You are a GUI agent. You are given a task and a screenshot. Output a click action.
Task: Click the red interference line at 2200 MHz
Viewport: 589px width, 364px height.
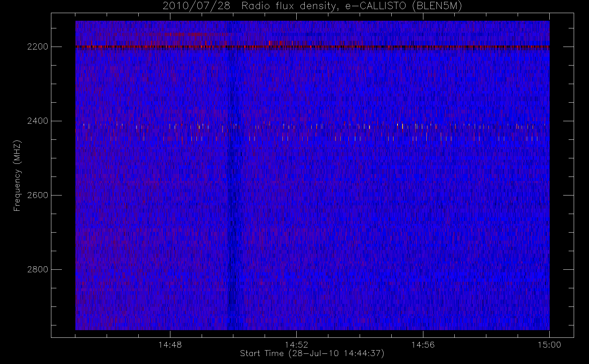(312, 47)
